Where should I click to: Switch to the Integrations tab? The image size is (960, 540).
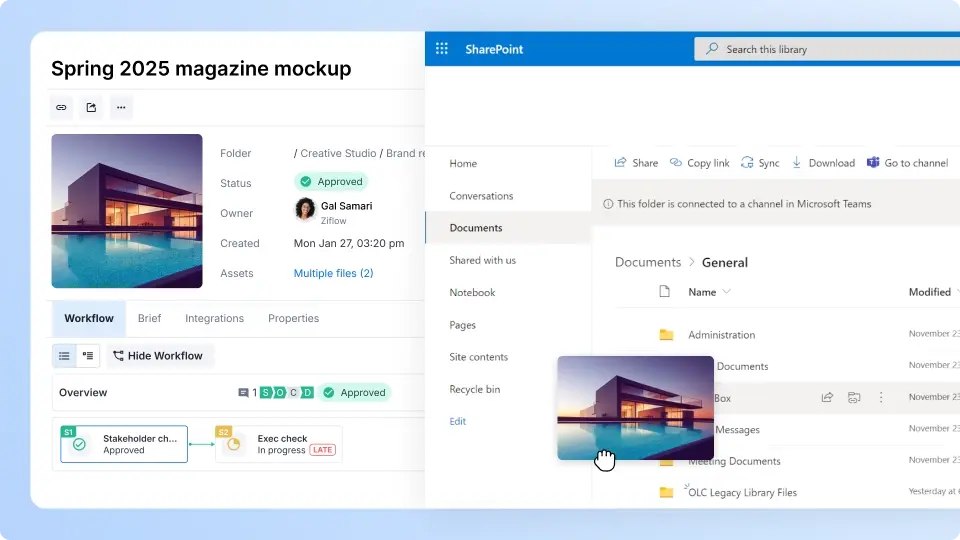point(214,318)
